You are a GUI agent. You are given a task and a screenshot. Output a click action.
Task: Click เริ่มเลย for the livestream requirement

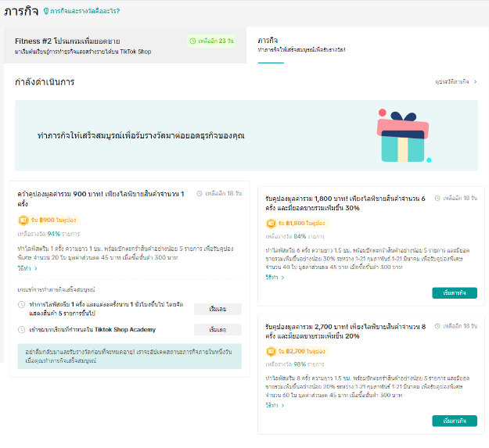(x=218, y=309)
